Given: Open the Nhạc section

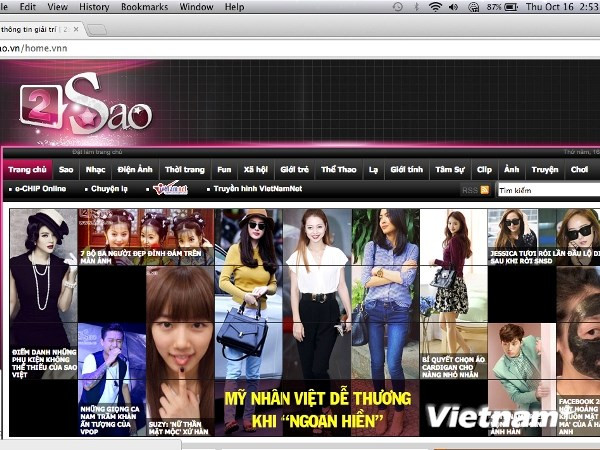Looking at the screenshot, I should (x=95, y=170).
